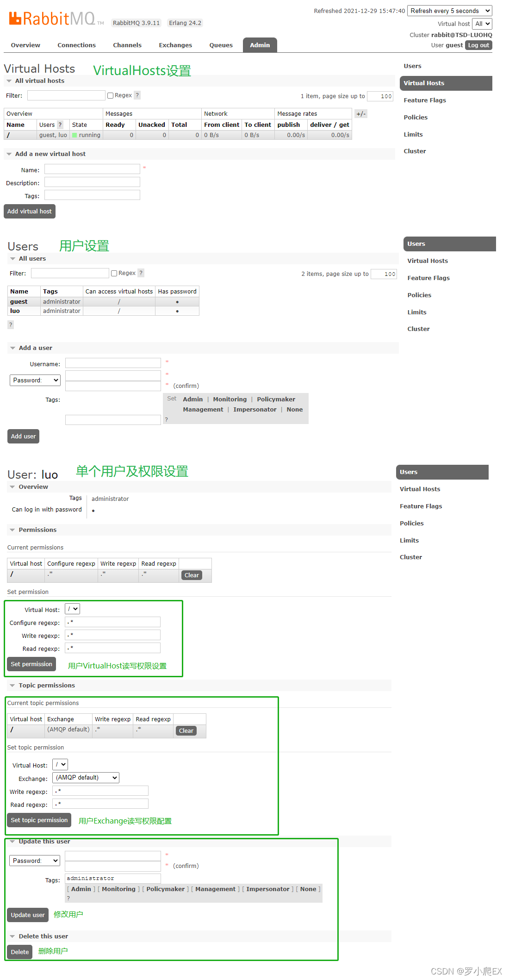Switch to the Admin tab
This screenshot has width=509, height=980.
point(260,45)
